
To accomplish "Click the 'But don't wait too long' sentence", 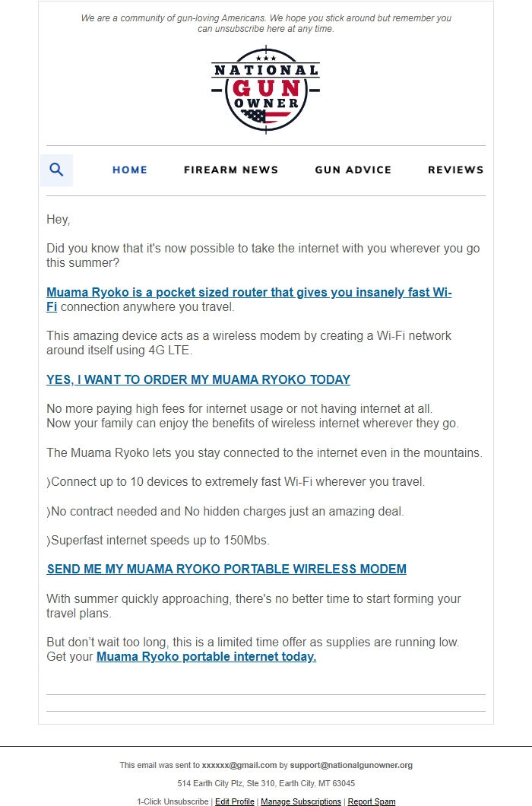I will 253,642.
